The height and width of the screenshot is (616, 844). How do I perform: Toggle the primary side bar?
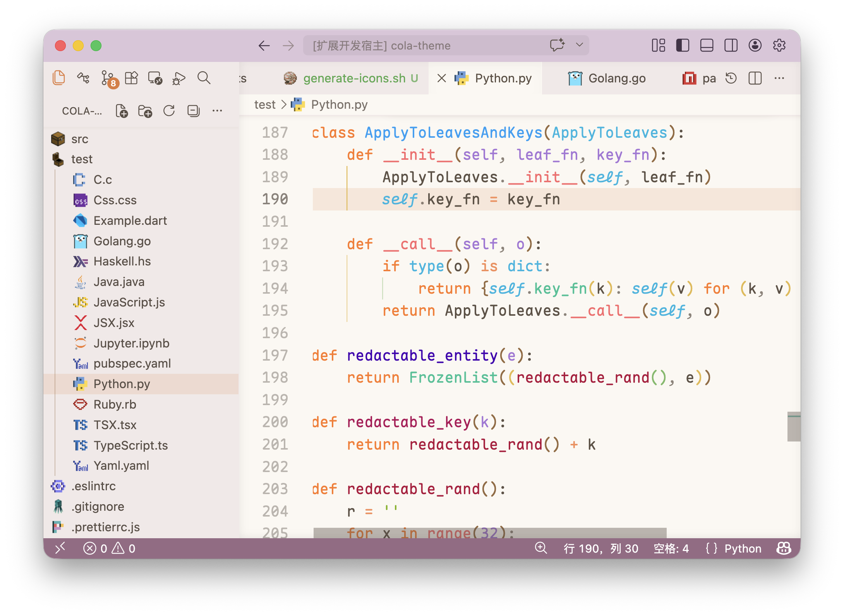pyautogui.click(x=683, y=45)
